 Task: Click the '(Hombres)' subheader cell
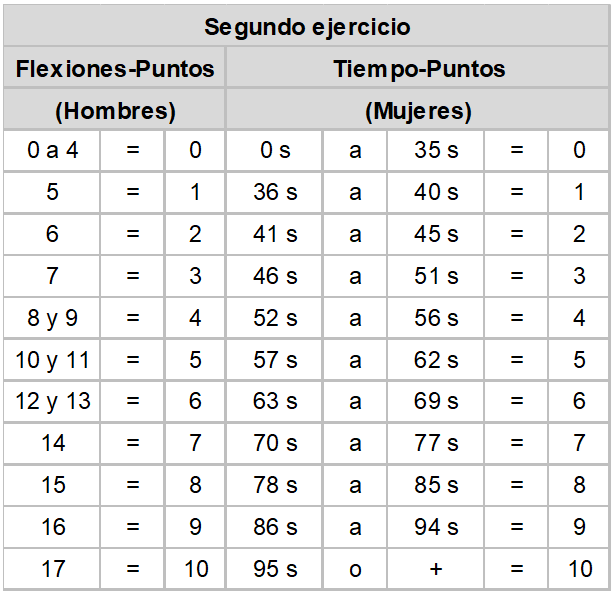point(115,110)
